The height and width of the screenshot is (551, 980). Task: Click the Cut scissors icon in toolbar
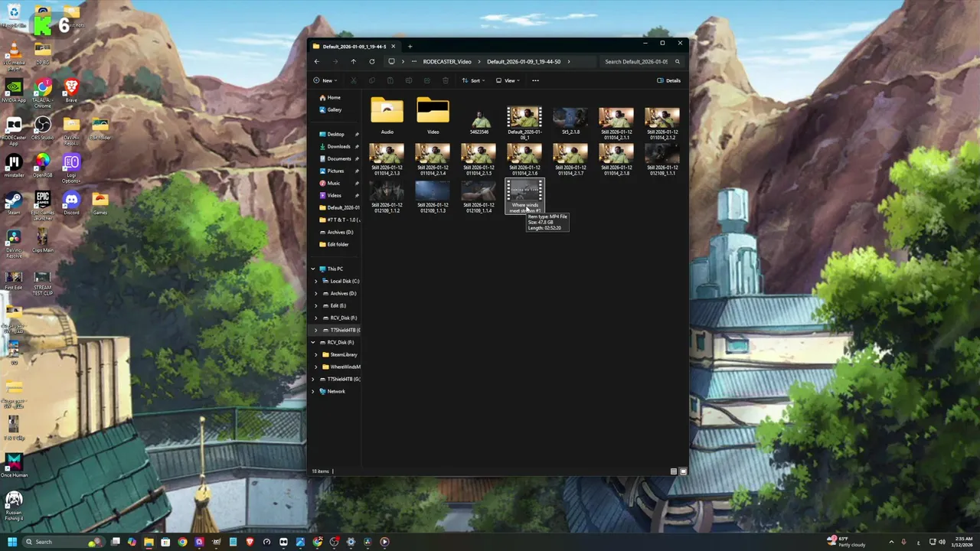click(x=353, y=80)
